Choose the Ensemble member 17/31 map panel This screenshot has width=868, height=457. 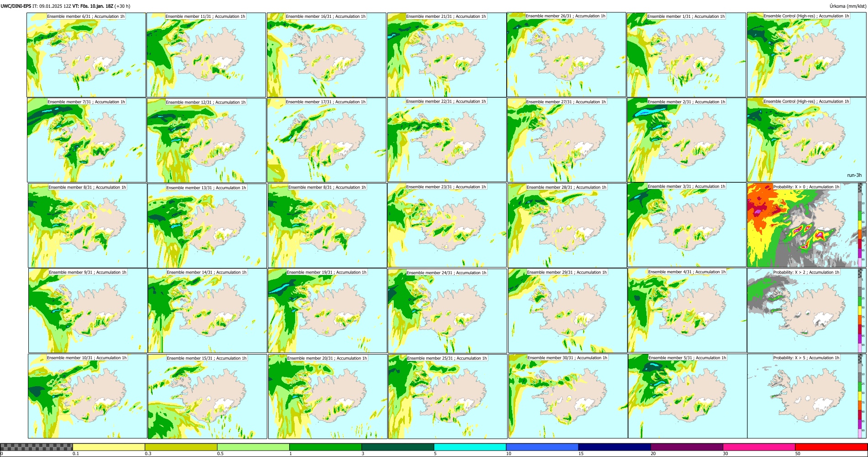click(x=327, y=140)
